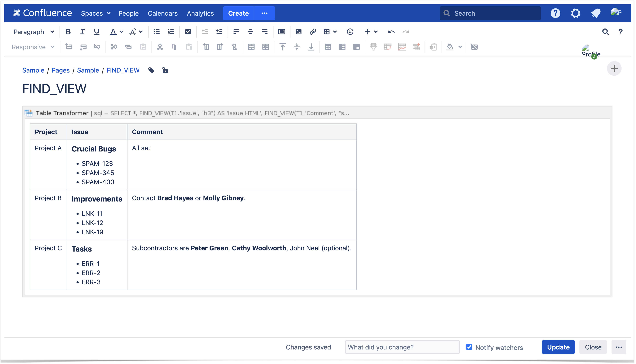Toggle the task list checkbox button
This screenshot has width=636, height=364.
(188, 32)
